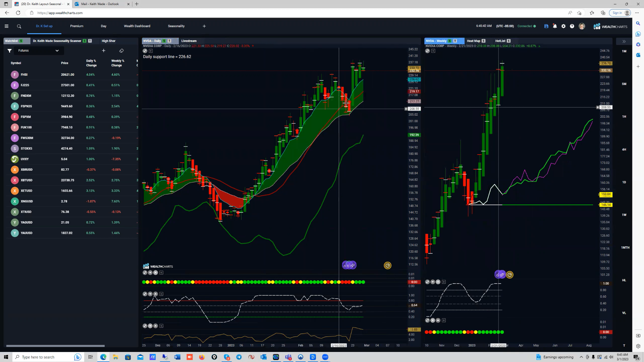Image resolution: width=644 pixels, height=362 pixels.
Task: Hide main indicator on NVDA daily chart
Action: coord(145,51)
